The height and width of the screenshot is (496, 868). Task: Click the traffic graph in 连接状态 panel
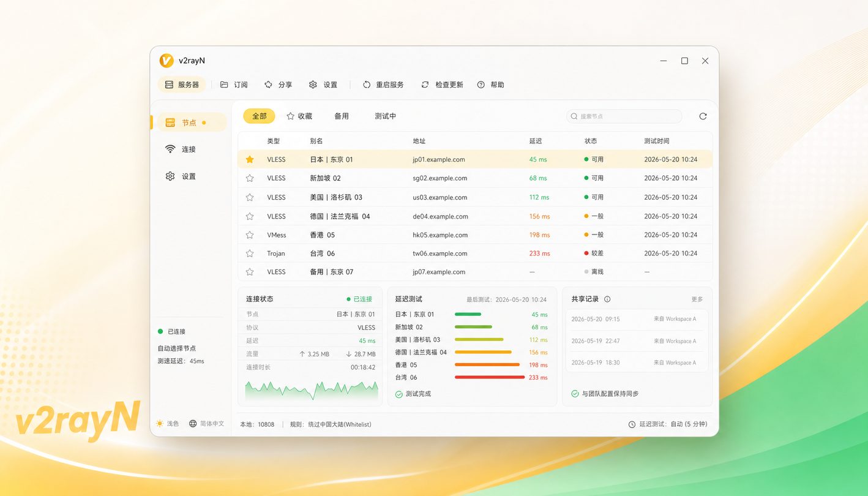[x=312, y=391]
